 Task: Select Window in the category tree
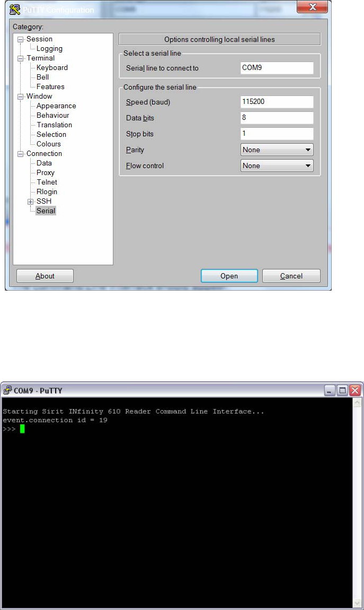point(39,96)
